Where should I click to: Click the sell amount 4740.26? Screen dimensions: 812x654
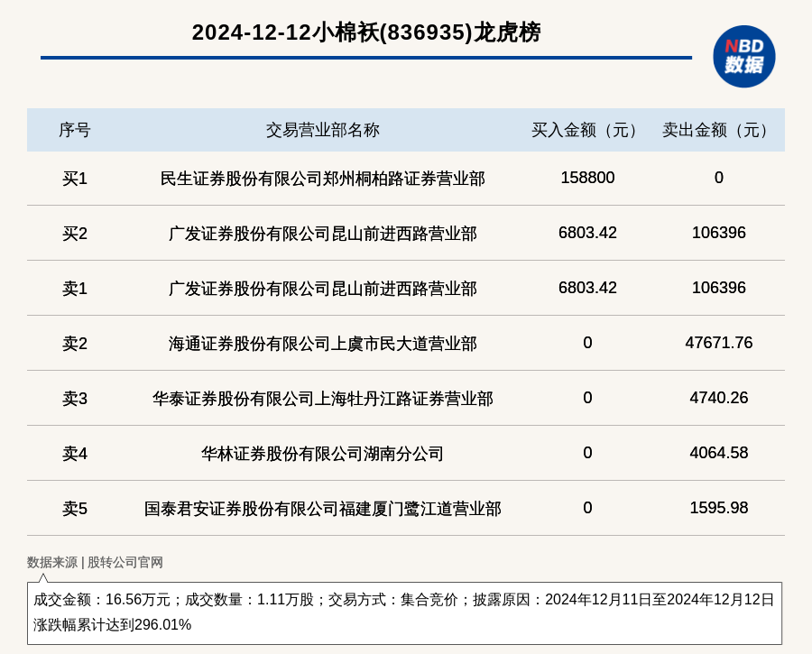(x=719, y=397)
